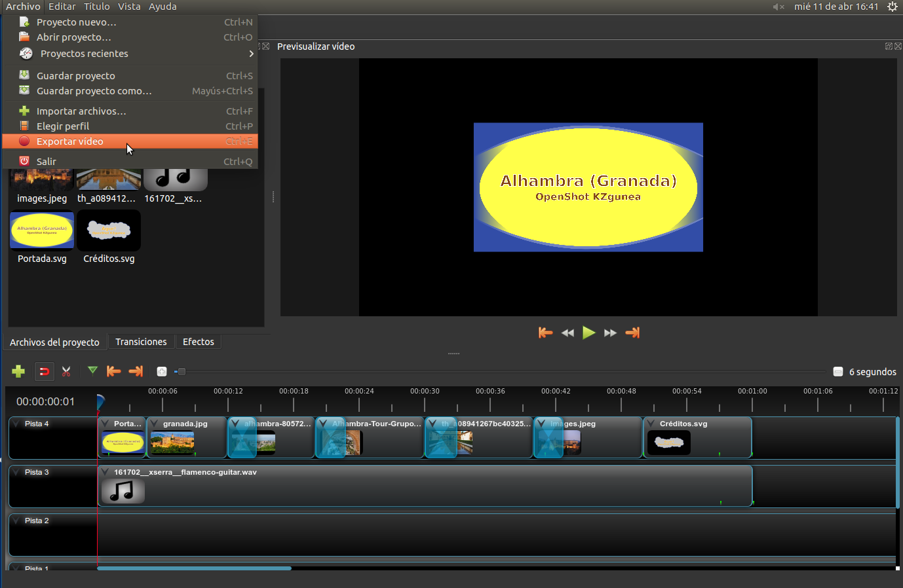Screen dimensions: 903x588
Task: Select Guardar proyecto como… menu entry
Action: pos(130,91)
